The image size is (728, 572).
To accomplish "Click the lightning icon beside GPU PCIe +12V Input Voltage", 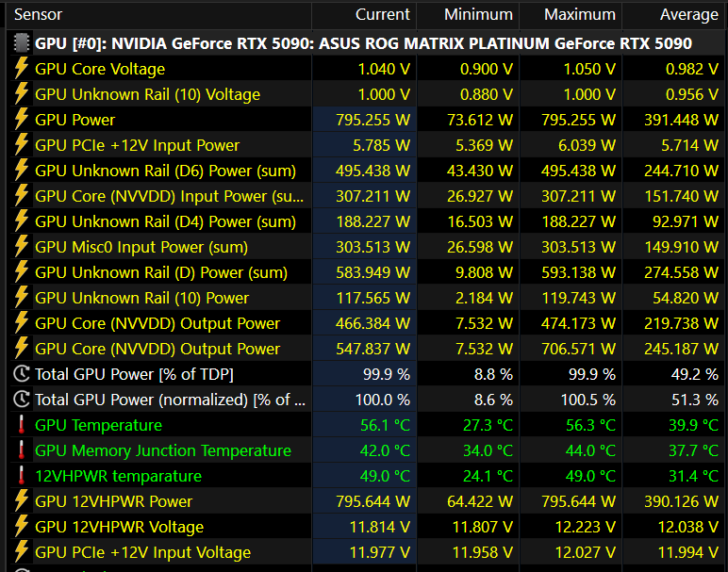I will (21, 552).
